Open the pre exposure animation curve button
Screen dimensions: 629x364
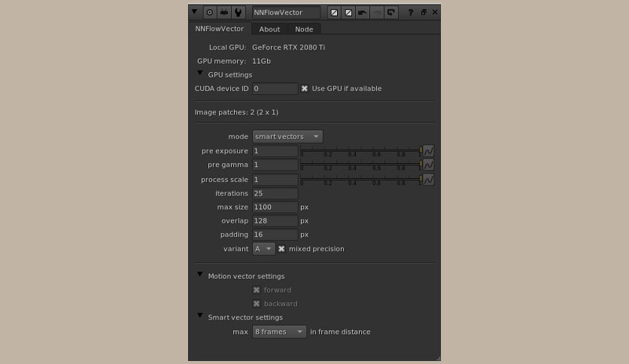click(428, 151)
